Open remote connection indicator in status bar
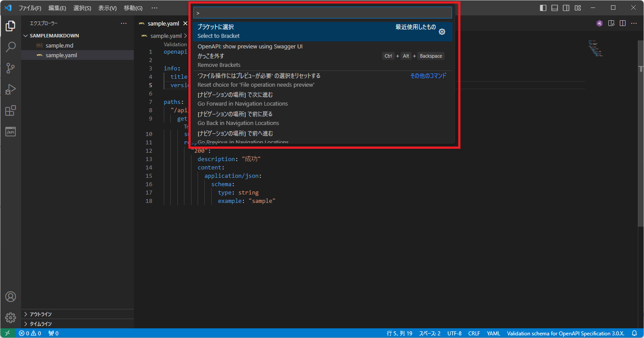This screenshot has height=338, width=644. 7,333
